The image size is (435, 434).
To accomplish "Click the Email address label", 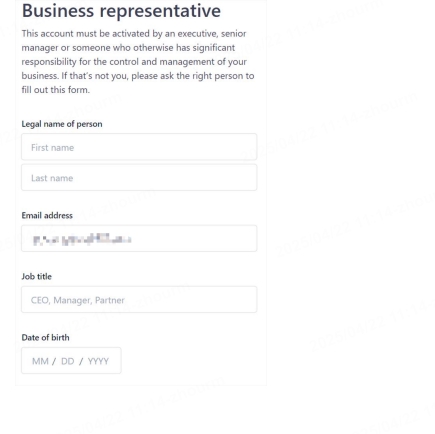I will 47,215.
